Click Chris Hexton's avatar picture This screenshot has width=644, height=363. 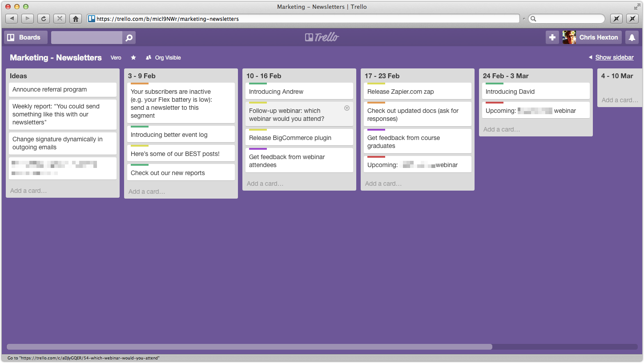pyautogui.click(x=569, y=38)
